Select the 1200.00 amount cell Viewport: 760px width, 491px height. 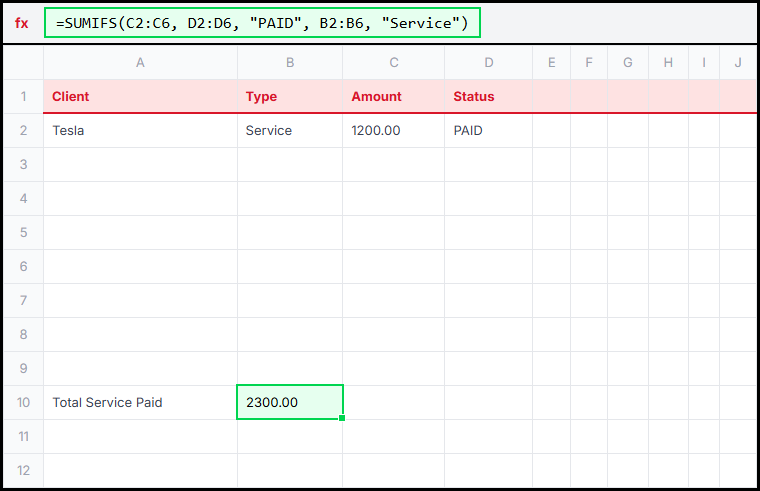394,131
